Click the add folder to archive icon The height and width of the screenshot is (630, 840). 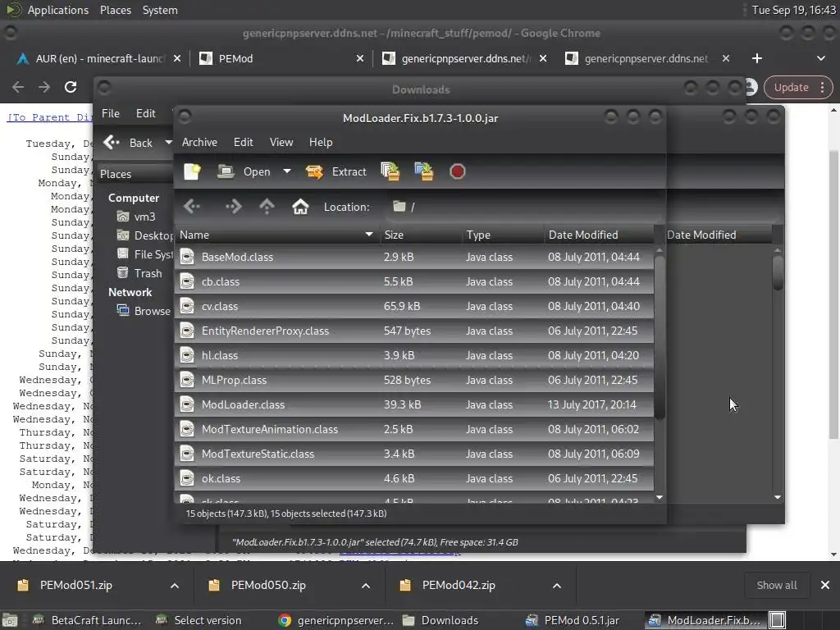point(424,171)
